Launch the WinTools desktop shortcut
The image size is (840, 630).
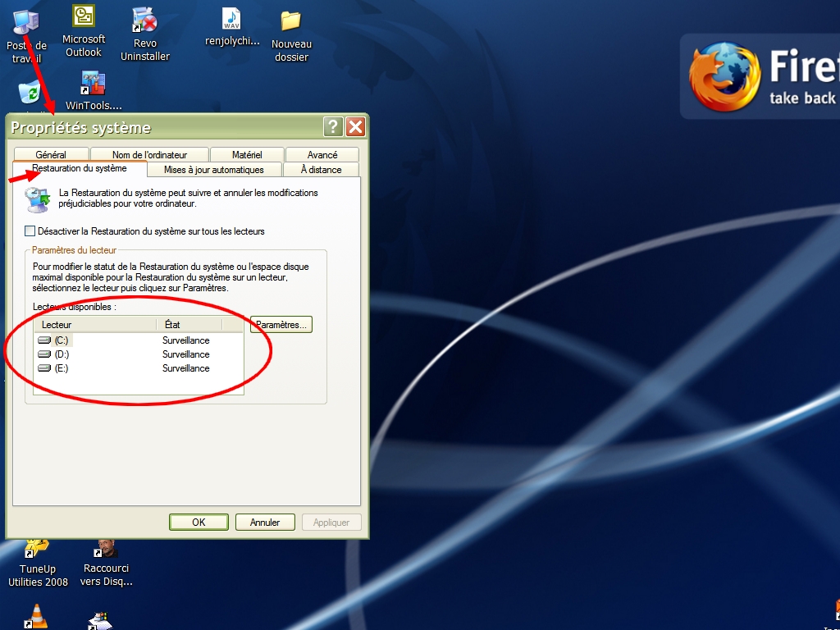click(x=93, y=84)
